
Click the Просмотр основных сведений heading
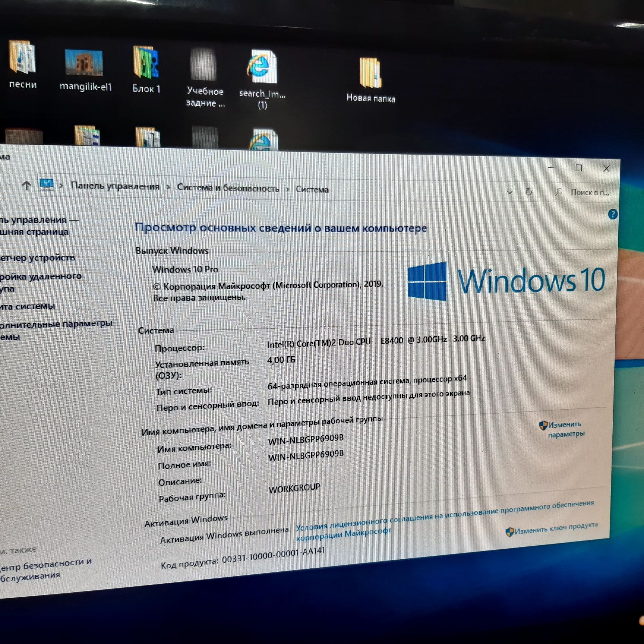[x=281, y=227]
